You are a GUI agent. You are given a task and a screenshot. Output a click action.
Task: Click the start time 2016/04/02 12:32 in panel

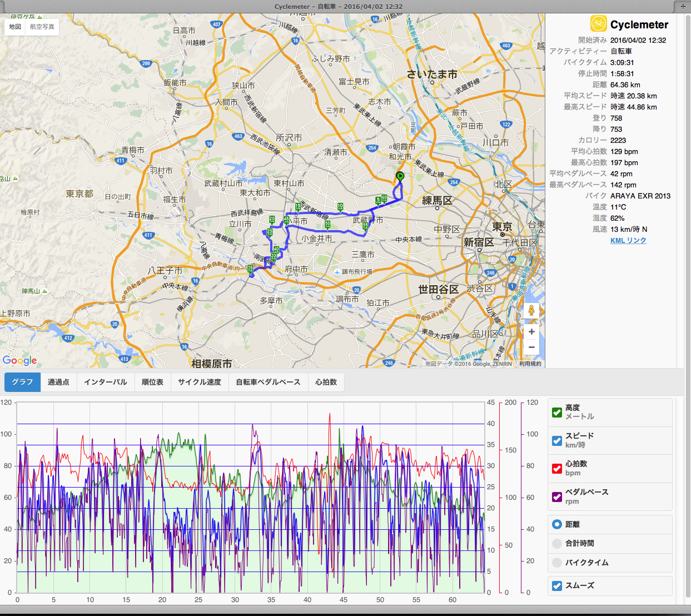click(638, 40)
